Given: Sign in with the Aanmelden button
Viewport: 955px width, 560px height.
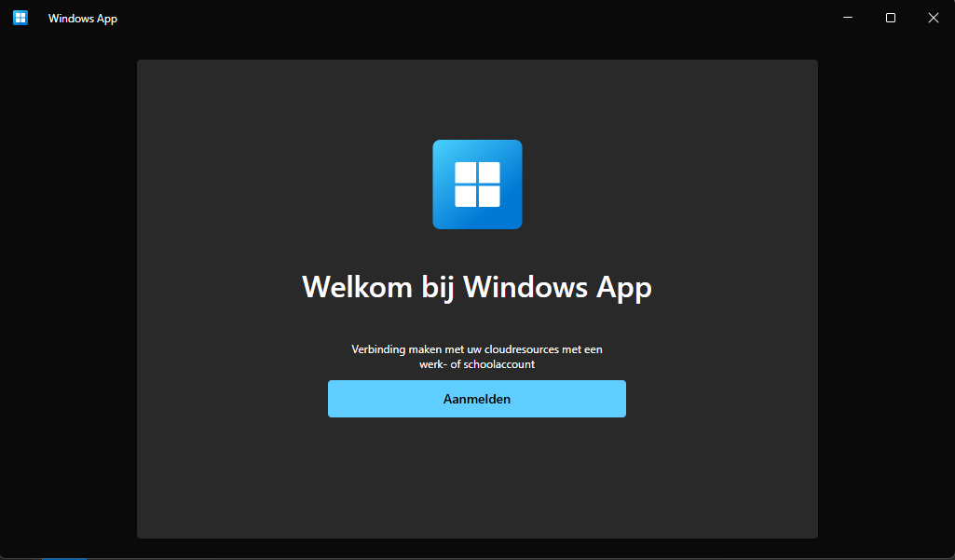Looking at the screenshot, I should coord(477,399).
